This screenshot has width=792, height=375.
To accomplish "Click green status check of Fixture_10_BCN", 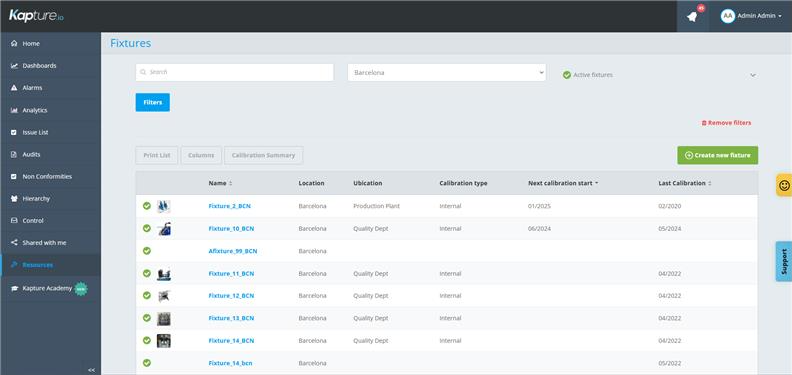I will [146, 228].
